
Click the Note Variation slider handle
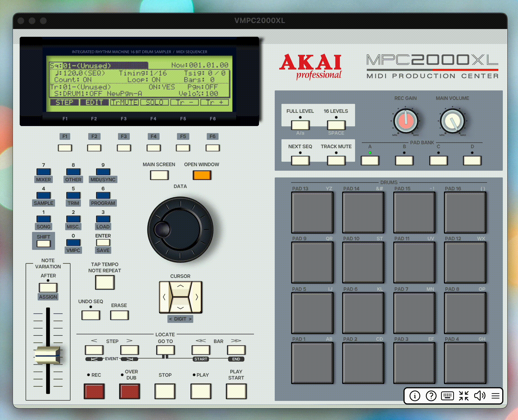click(47, 355)
